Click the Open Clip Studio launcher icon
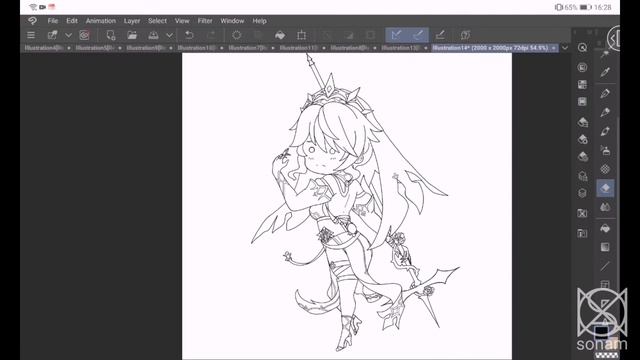Image resolution: width=640 pixels, height=360 pixels. click(52, 35)
